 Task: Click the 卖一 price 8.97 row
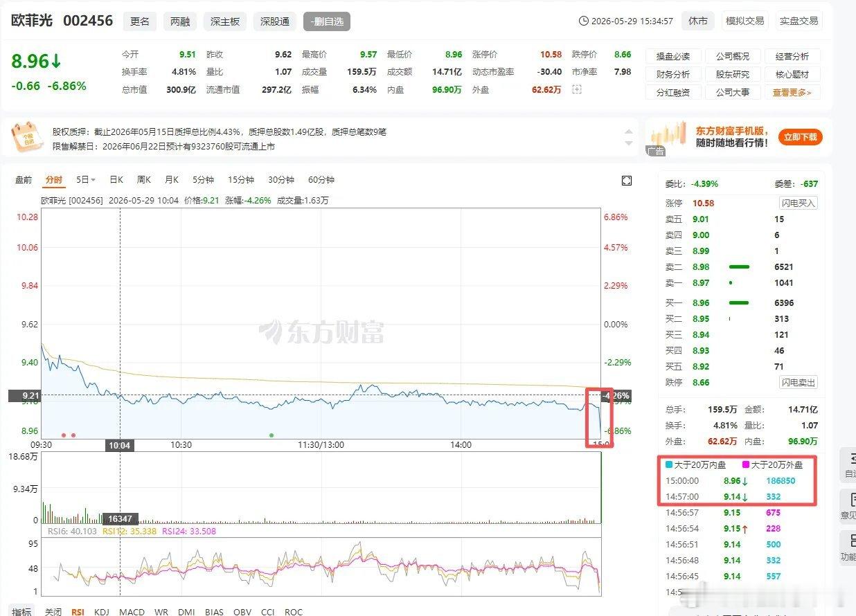(740, 283)
